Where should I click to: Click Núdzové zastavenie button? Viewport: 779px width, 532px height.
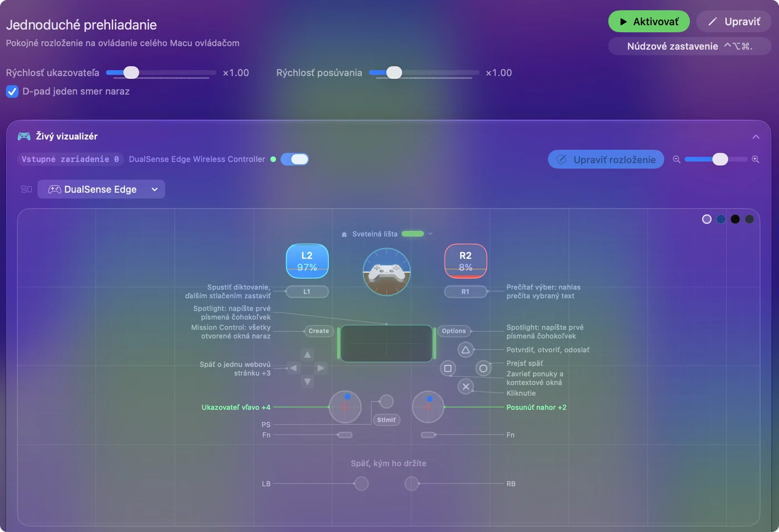coord(690,46)
